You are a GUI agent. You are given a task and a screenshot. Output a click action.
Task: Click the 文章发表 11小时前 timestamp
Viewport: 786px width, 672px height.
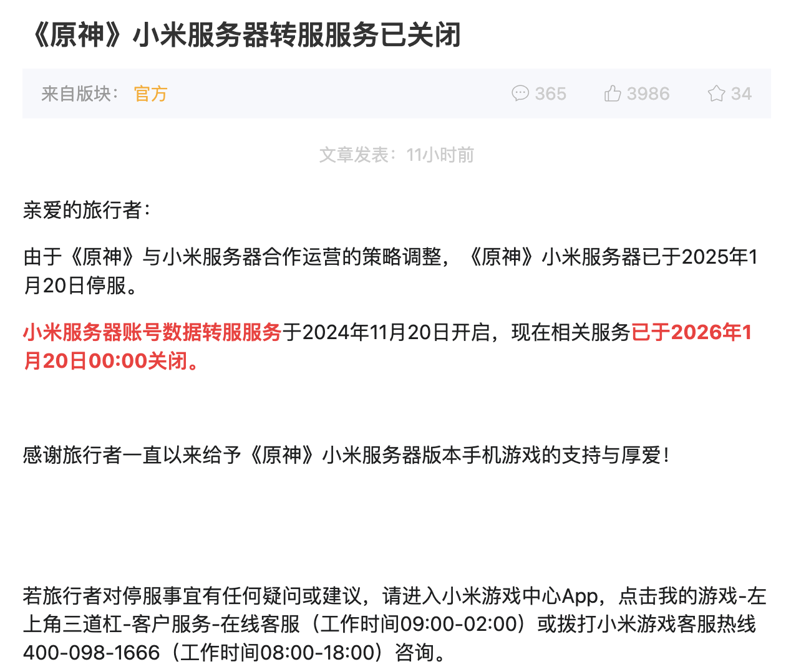point(396,155)
